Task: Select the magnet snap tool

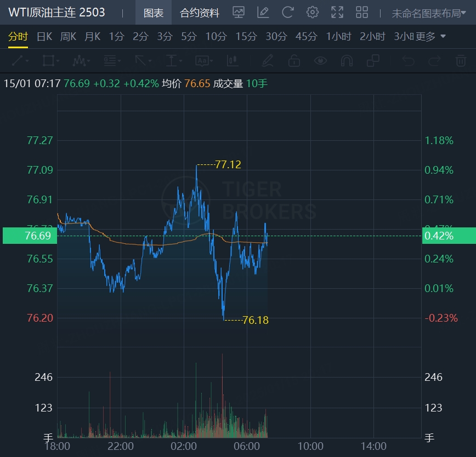Action: click(347, 60)
